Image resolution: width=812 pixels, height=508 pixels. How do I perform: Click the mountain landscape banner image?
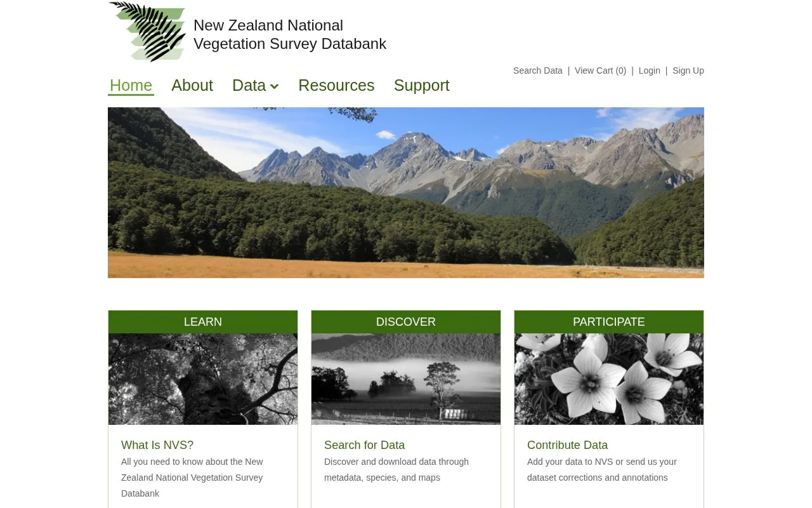coord(406,192)
